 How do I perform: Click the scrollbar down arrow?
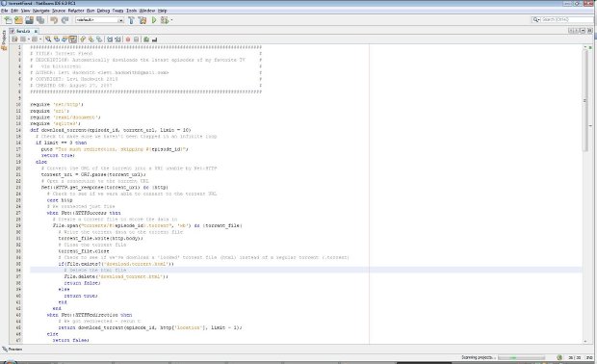(585, 342)
